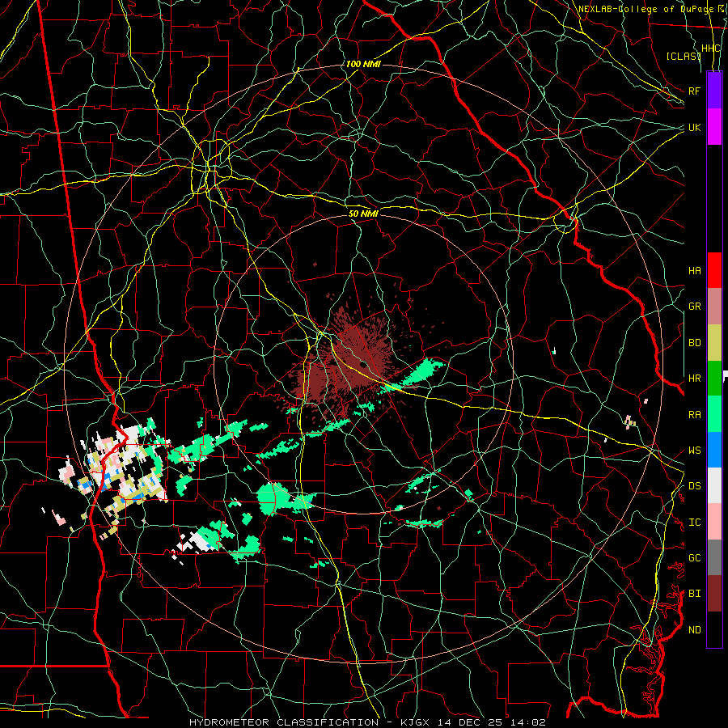Screen dimensions: 728x728
Task: Click the "100 NMI" range ring label
Action: point(363,64)
